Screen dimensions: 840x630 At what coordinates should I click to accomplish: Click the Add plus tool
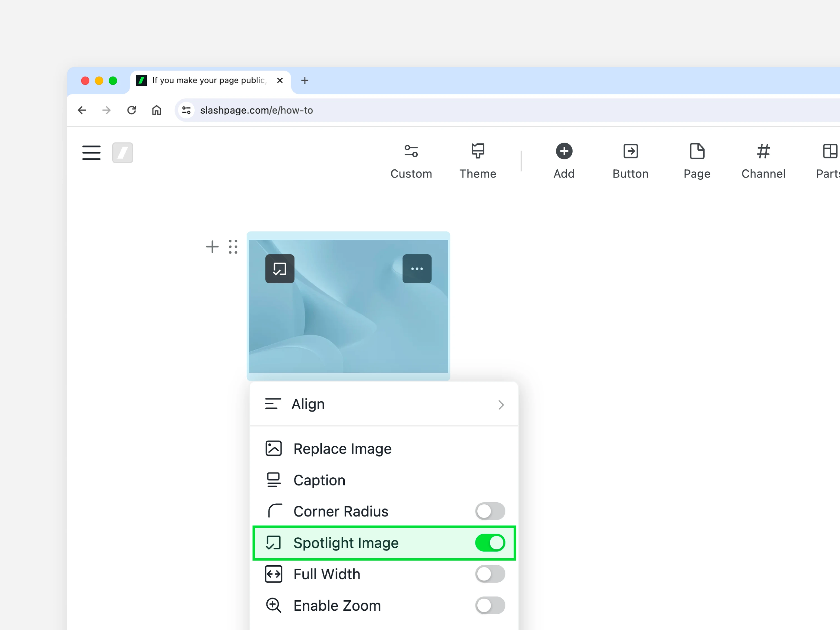click(564, 161)
